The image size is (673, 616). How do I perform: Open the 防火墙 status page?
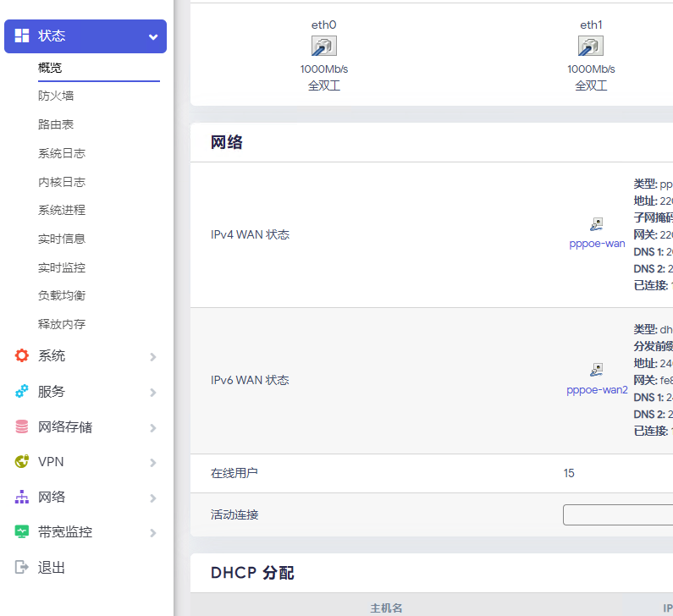(56, 96)
